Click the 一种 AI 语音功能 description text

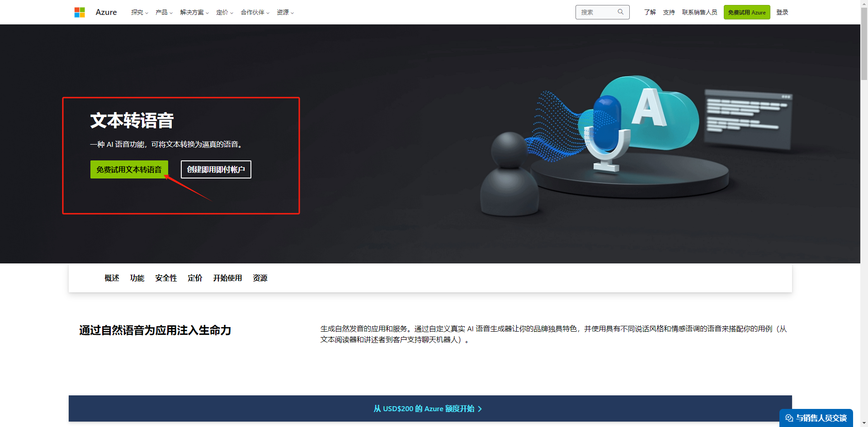pos(167,144)
